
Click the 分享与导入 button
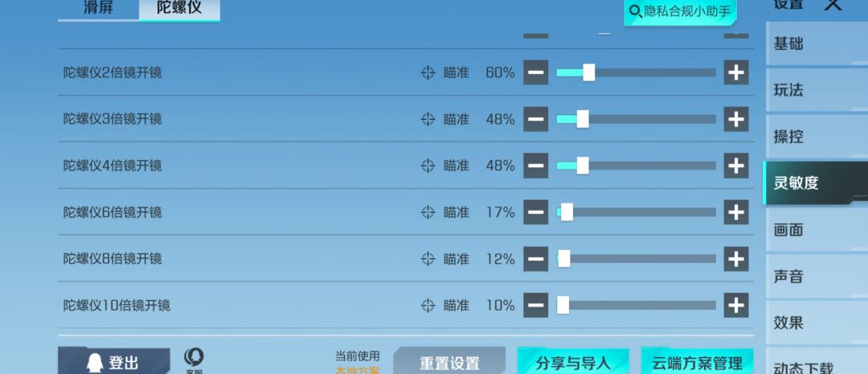(x=573, y=363)
